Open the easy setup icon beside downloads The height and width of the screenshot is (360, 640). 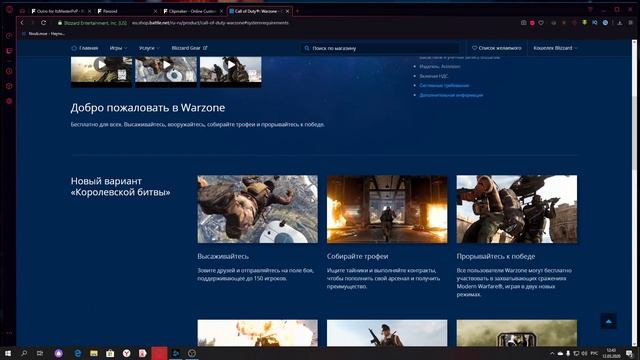631,23
